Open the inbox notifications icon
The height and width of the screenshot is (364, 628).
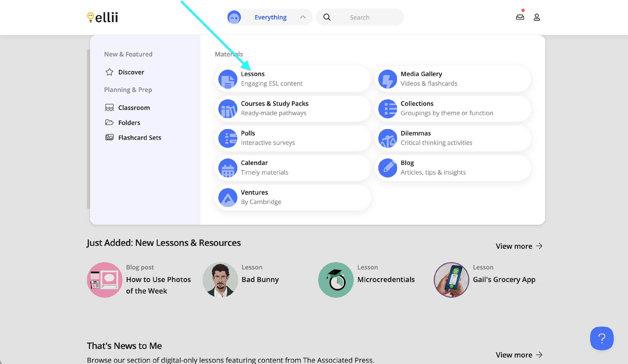[x=520, y=17]
